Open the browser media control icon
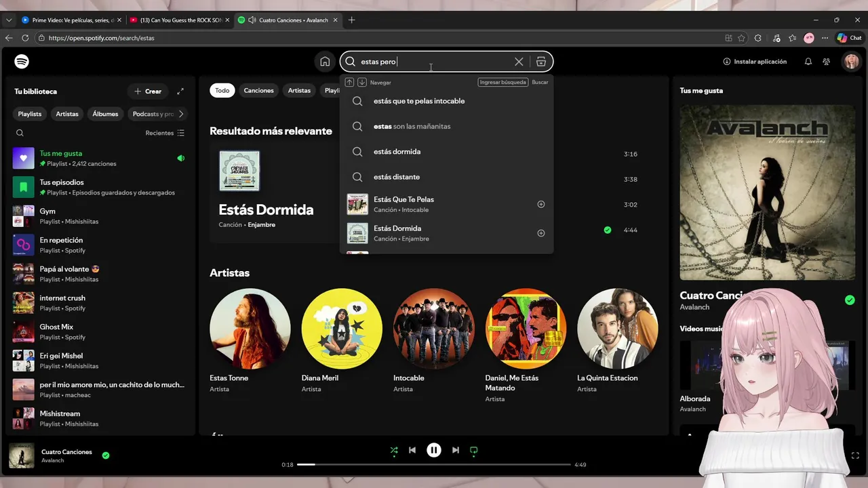Viewport: 868px width, 488px height. 775,38
